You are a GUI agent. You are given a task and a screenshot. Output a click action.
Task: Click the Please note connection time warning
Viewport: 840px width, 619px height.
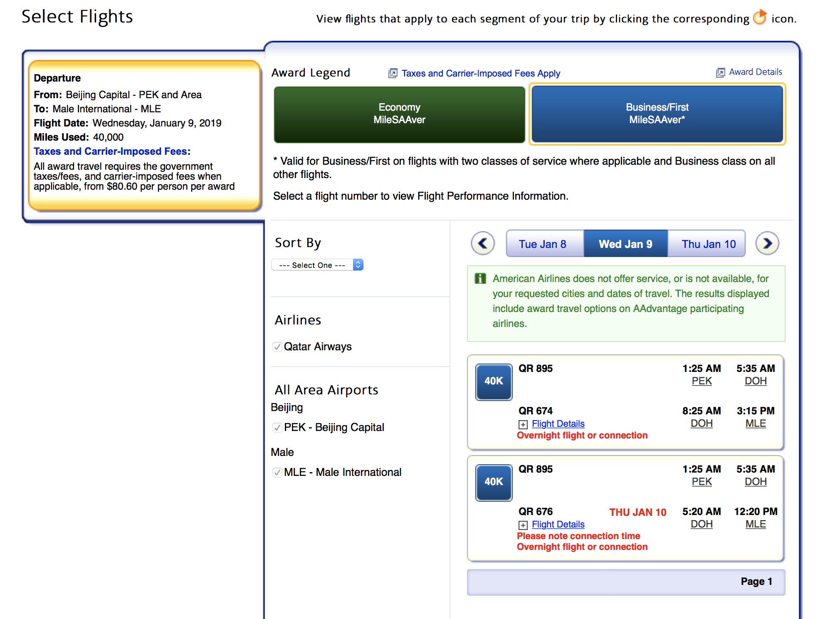pos(578,536)
